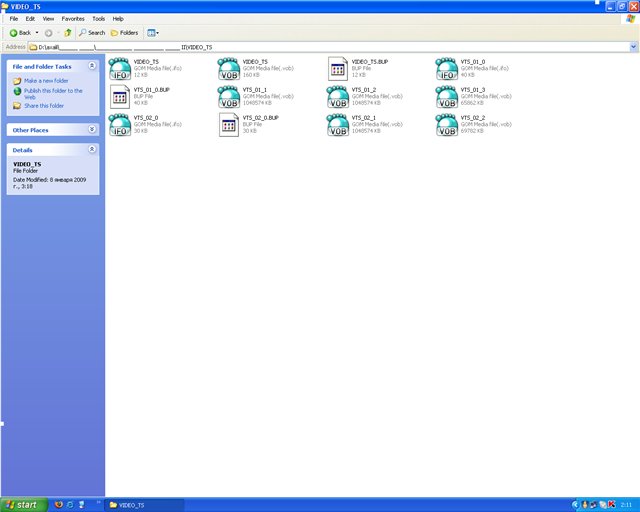640x512 pixels.
Task: Click Share this folder link
Action: [x=44, y=106]
